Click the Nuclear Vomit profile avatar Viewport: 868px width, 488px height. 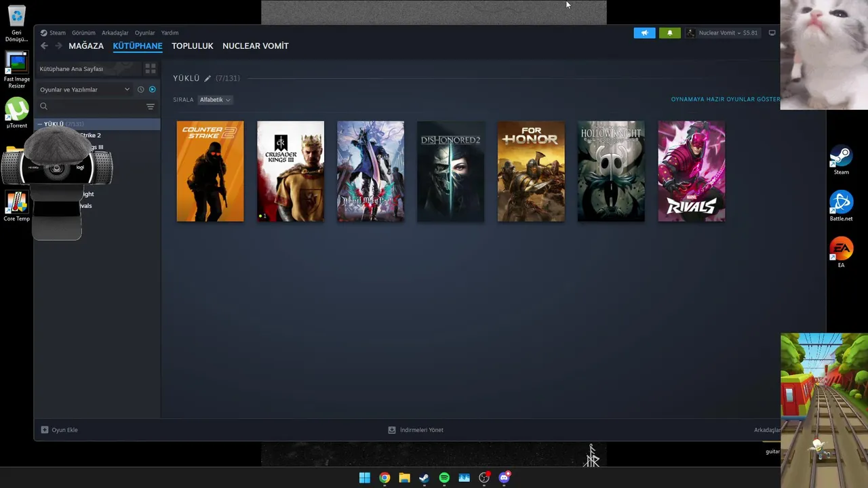(690, 33)
